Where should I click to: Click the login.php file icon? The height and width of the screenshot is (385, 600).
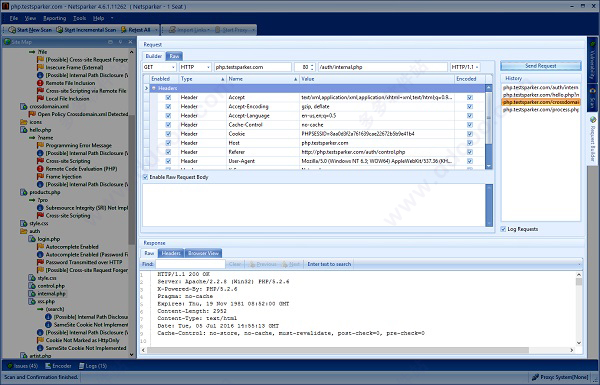coord(32,239)
